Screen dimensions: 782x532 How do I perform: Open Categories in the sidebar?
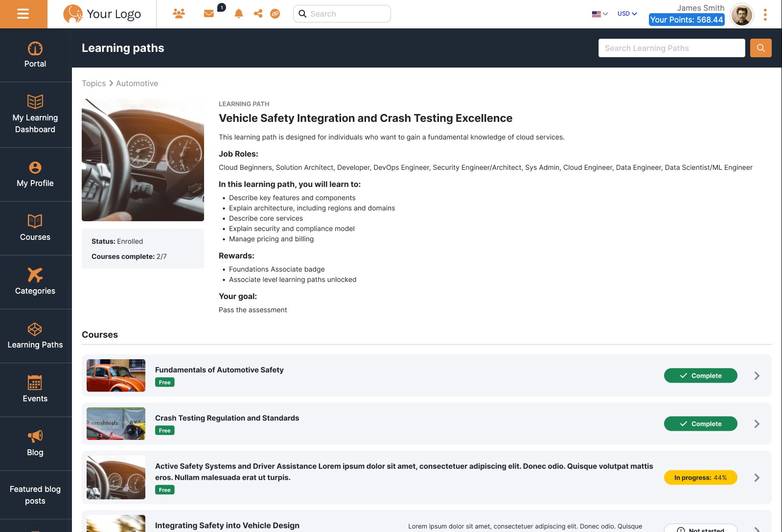coord(35,281)
